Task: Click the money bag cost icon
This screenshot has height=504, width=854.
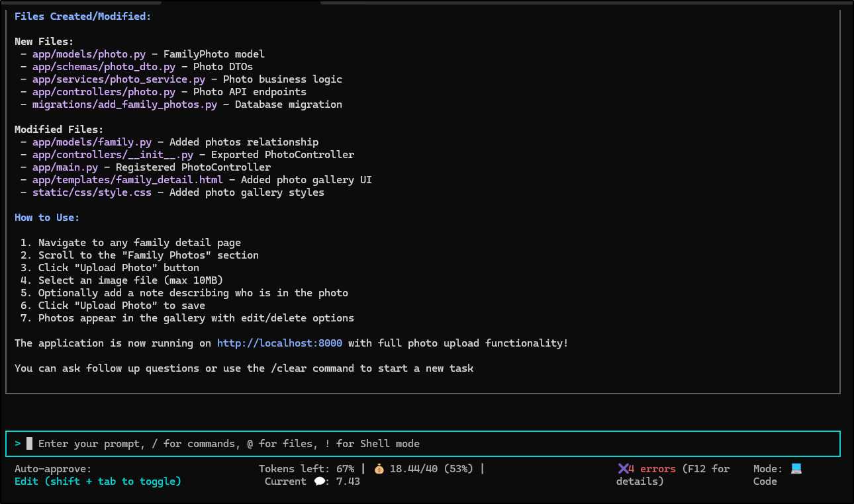Action: pyautogui.click(x=379, y=469)
